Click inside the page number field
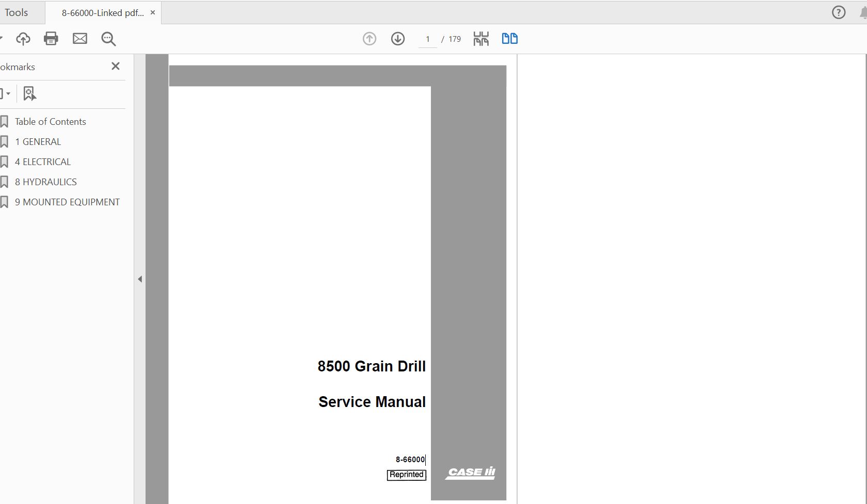867x504 pixels. pos(427,39)
